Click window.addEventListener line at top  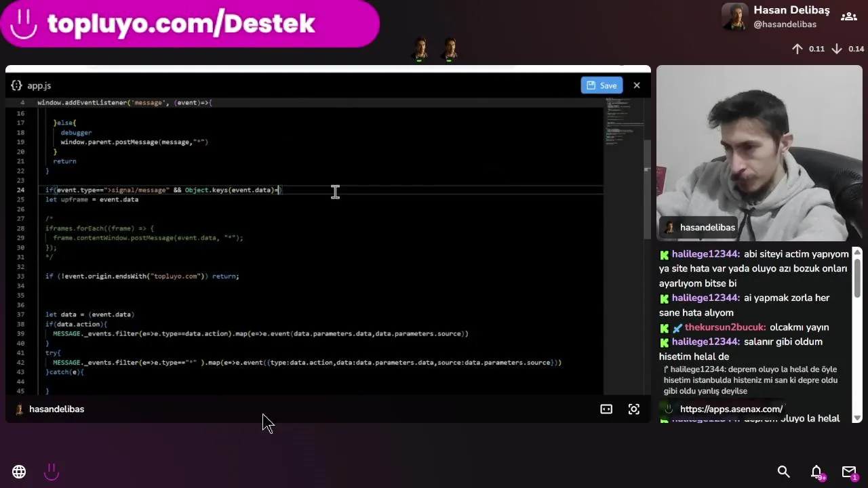(125, 102)
